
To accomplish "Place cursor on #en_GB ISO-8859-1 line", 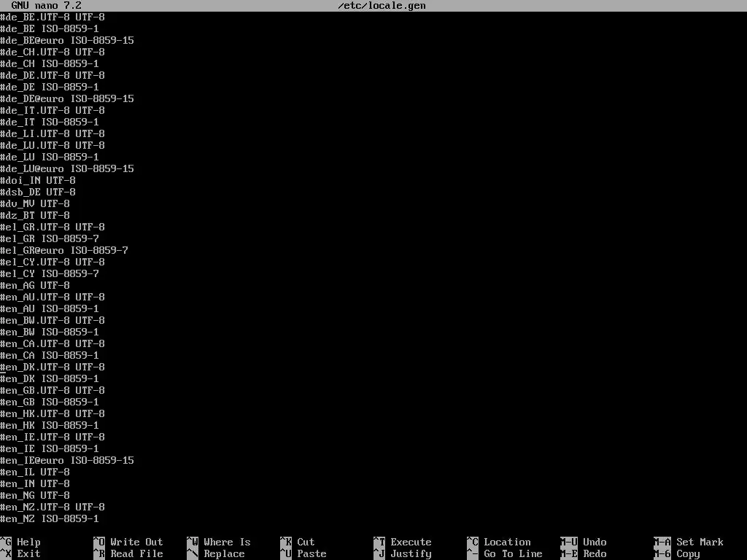I will point(50,402).
